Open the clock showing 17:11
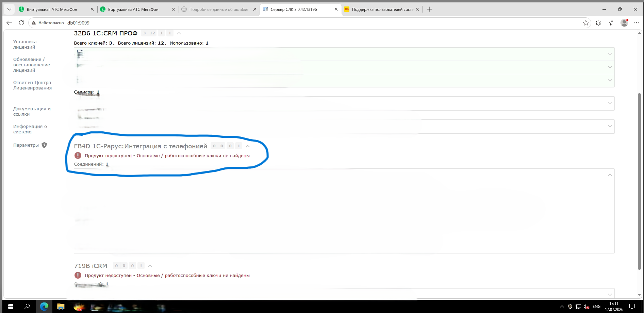 click(x=614, y=307)
